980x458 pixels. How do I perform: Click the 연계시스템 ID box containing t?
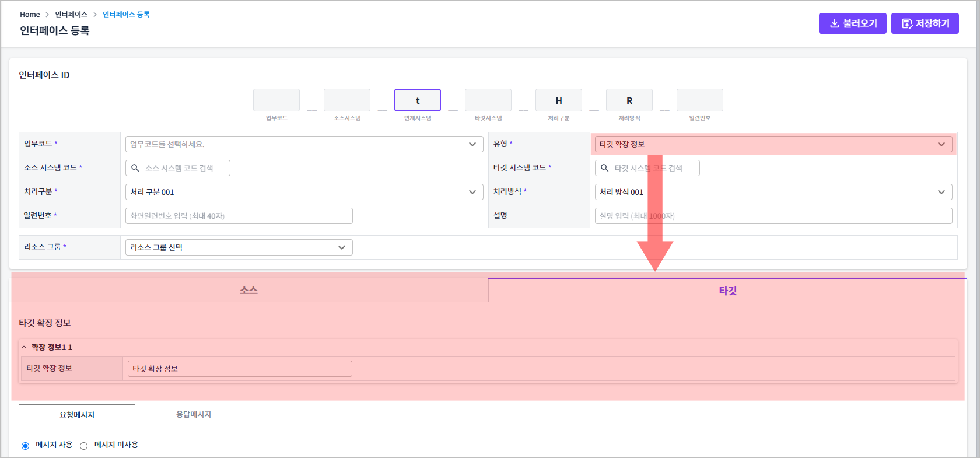pyautogui.click(x=418, y=100)
